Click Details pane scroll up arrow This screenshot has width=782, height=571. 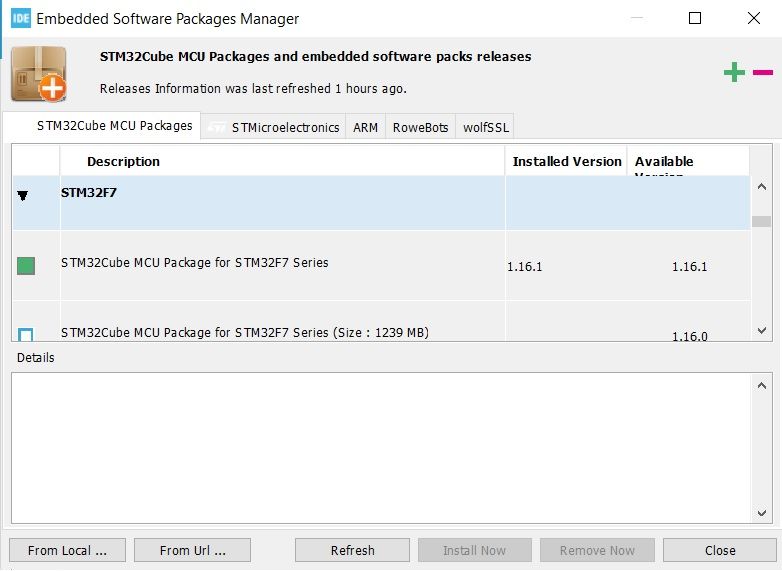click(762, 385)
